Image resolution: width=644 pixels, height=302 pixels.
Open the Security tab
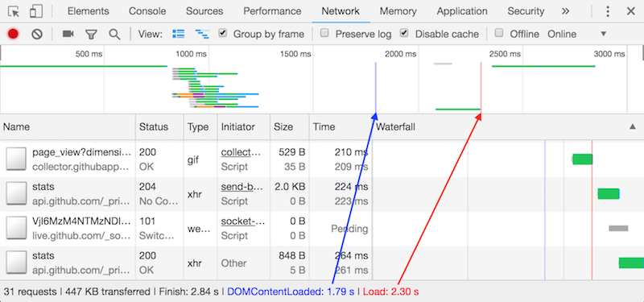coord(526,11)
